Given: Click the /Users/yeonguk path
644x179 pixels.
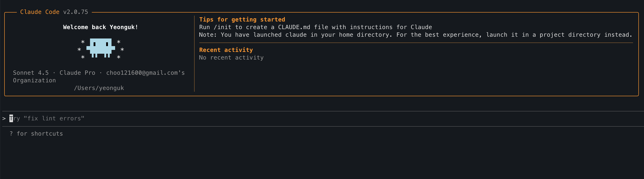Looking at the screenshot, I should point(99,88).
